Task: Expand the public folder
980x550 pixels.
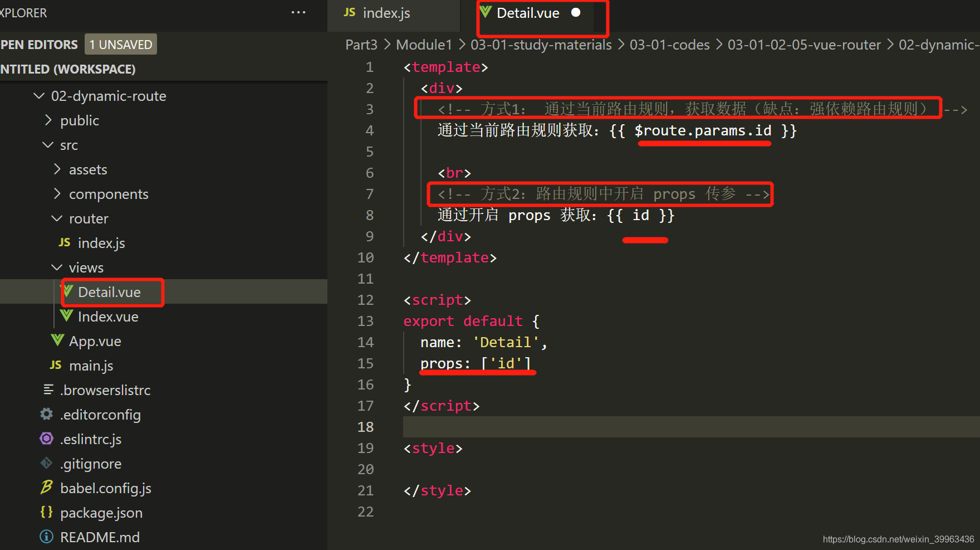Action: pyautogui.click(x=48, y=120)
